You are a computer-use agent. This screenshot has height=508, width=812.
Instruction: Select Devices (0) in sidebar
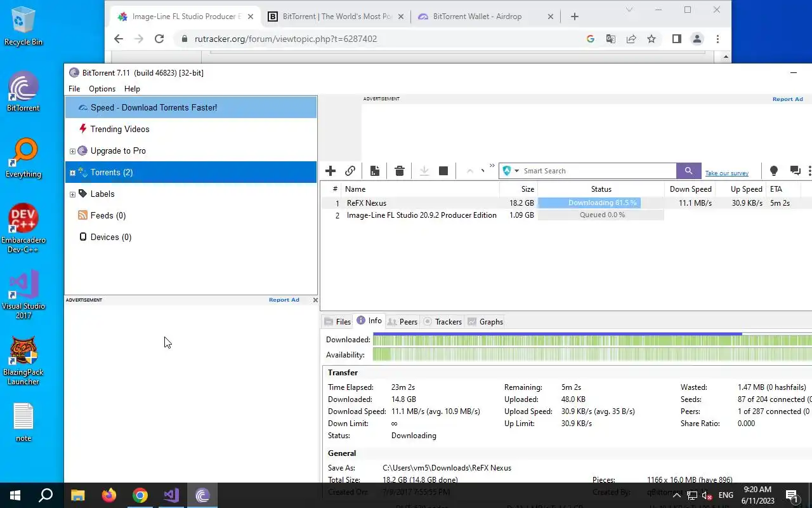191,237
